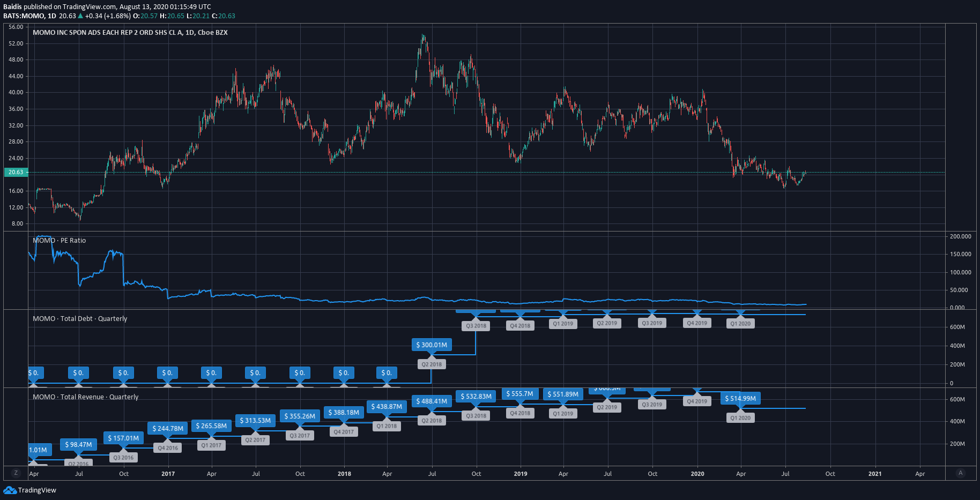Click the 2017 year label on time axis
Image resolution: width=980 pixels, height=500 pixels.
coord(168,474)
